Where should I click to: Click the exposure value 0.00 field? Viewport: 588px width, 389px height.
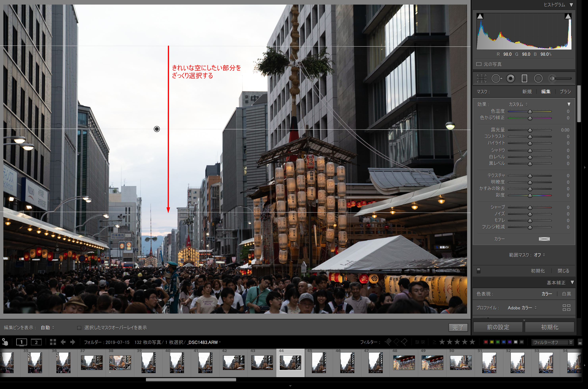coord(565,130)
